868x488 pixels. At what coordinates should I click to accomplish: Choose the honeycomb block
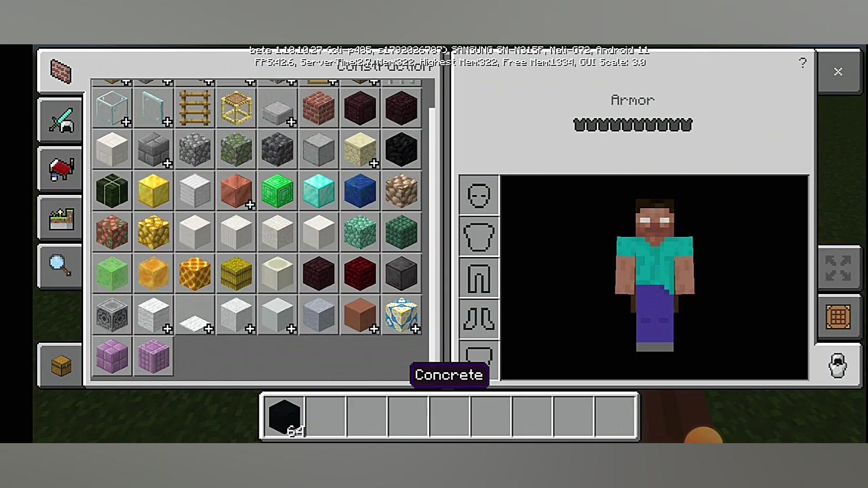click(195, 274)
